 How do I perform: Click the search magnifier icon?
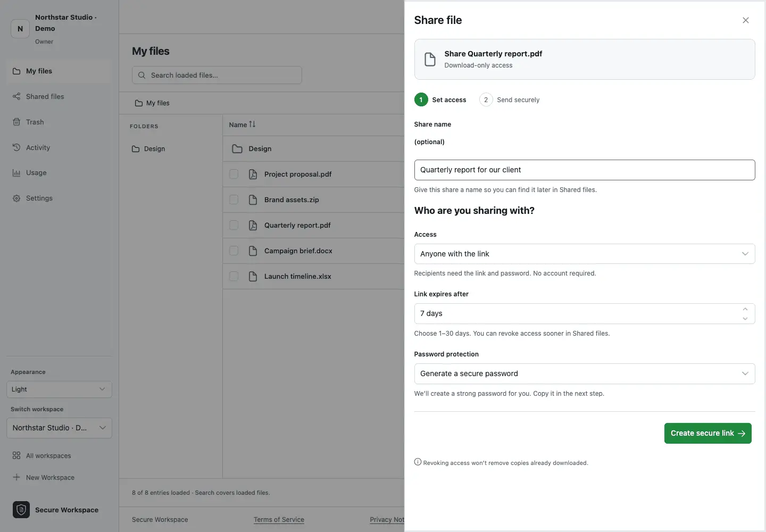(141, 75)
